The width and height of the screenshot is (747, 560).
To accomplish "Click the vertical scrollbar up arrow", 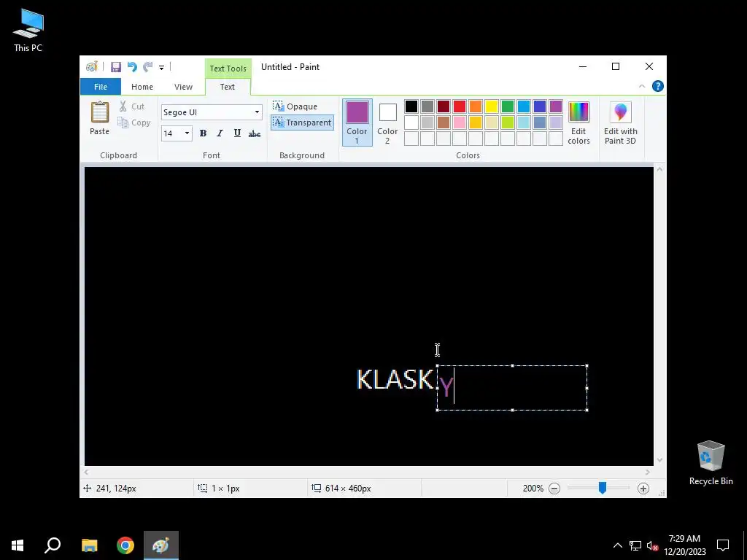I will tap(659, 169).
